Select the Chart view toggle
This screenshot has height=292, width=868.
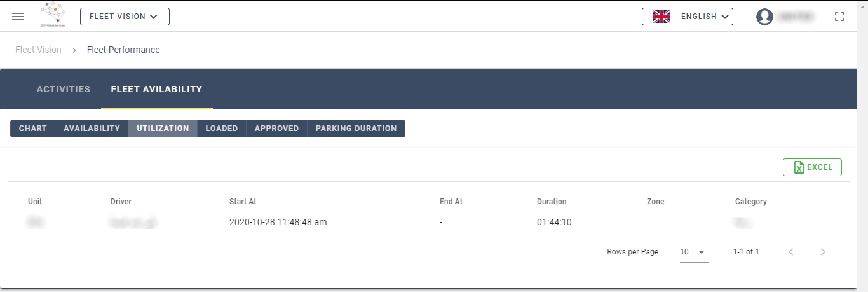tap(33, 129)
